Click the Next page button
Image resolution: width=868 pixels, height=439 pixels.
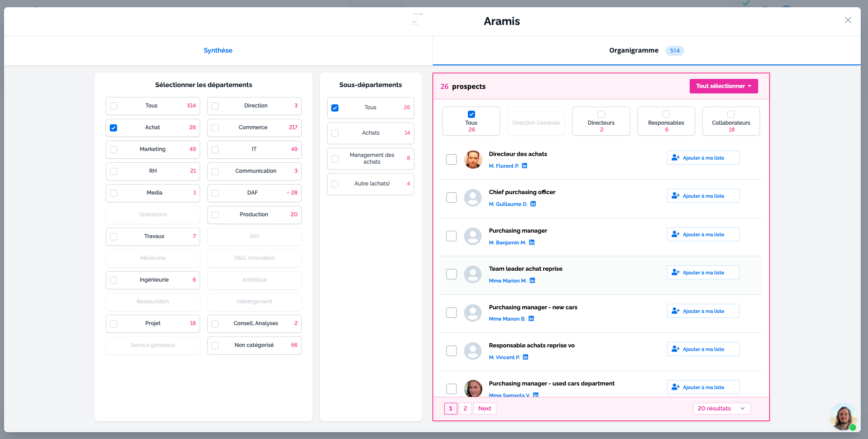(485, 409)
